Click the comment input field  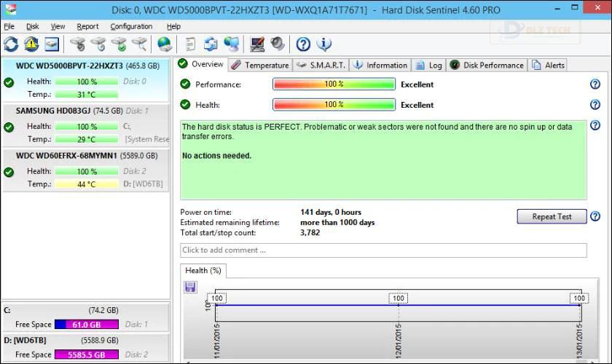383,250
